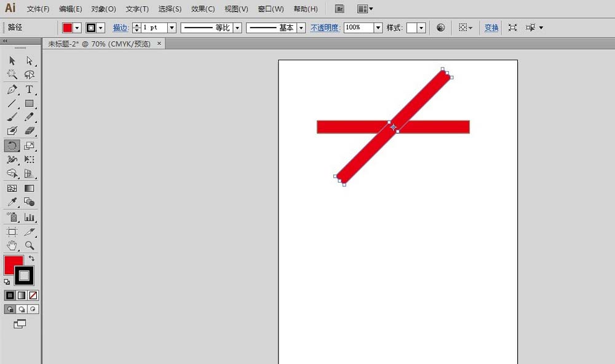This screenshot has height=364, width=615.
Task: Select the Perspective Grid tool
Action: tap(30, 173)
